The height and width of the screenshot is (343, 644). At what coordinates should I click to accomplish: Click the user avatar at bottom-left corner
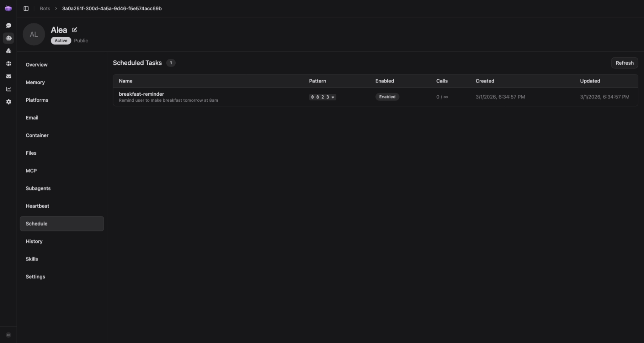pyautogui.click(x=8, y=335)
